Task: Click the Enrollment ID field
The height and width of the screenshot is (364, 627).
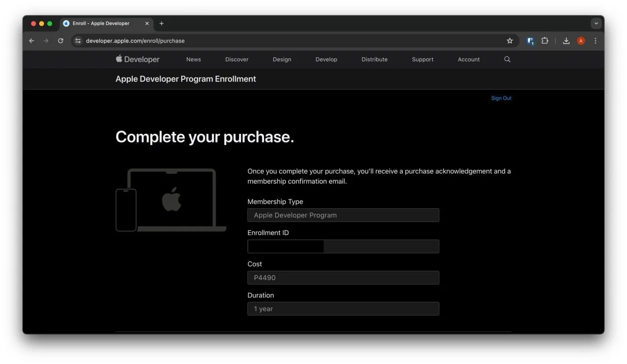Action: (x=343, y=246)
